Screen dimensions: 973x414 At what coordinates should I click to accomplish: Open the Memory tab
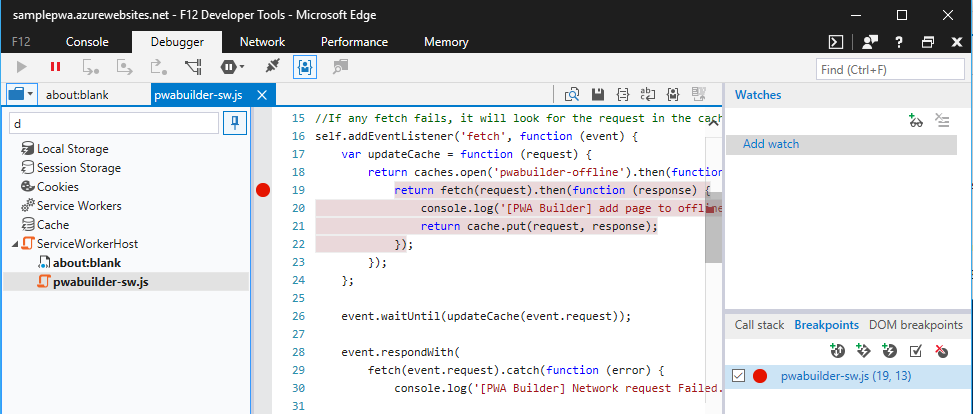tap(446, 42)
